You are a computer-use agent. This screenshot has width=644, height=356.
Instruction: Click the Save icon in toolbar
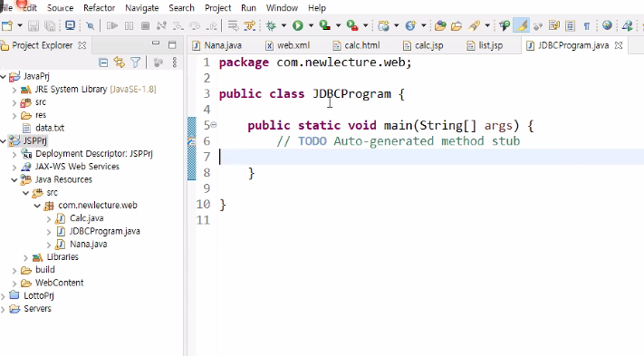pos(34,26)
